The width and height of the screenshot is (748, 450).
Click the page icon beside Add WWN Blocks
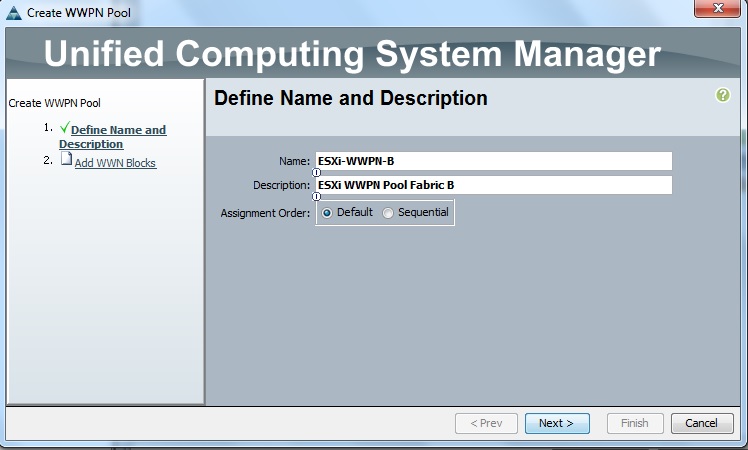66,159
